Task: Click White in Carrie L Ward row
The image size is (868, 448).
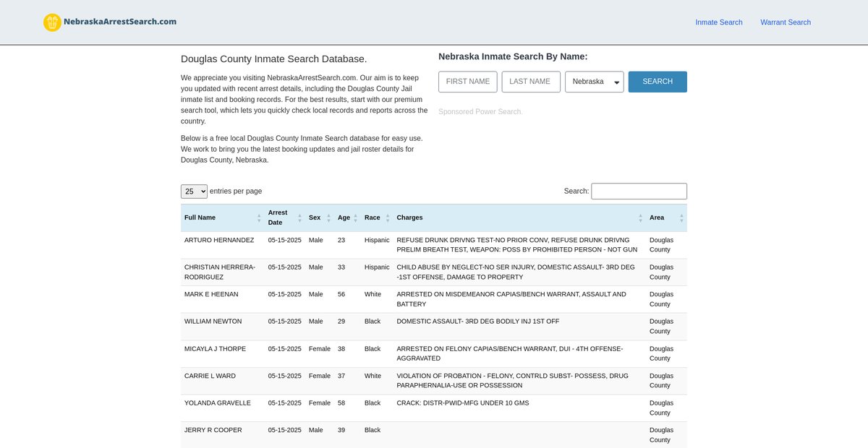Action: 373,376
